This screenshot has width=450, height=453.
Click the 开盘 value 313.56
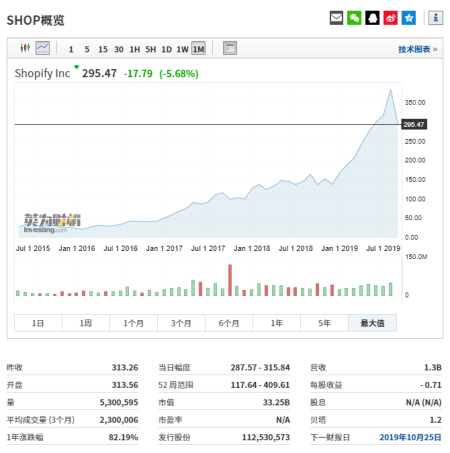[125, 385]
